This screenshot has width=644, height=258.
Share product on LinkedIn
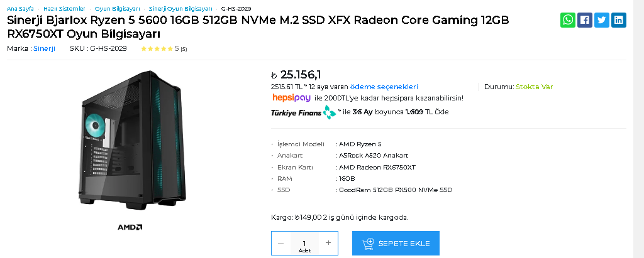pyautogui.click(x=619, y=20)
